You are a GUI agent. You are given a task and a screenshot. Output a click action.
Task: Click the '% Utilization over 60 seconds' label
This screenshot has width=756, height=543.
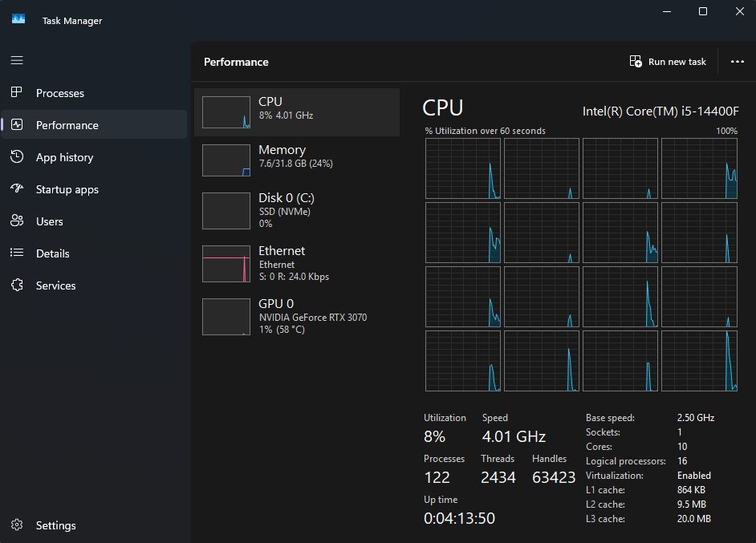[485, 131]
